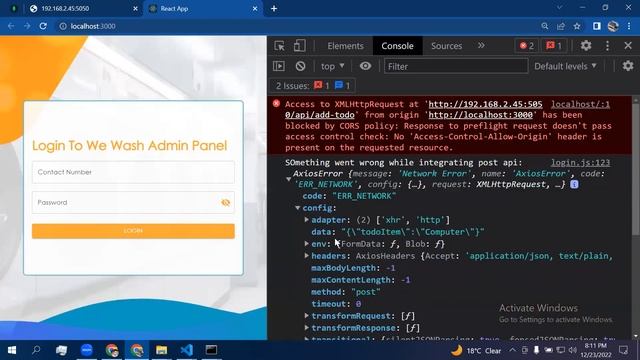Focus the console Filter field
Image resolution: width=640 pixels, height=360 pixels.
(x=456, y=66)
